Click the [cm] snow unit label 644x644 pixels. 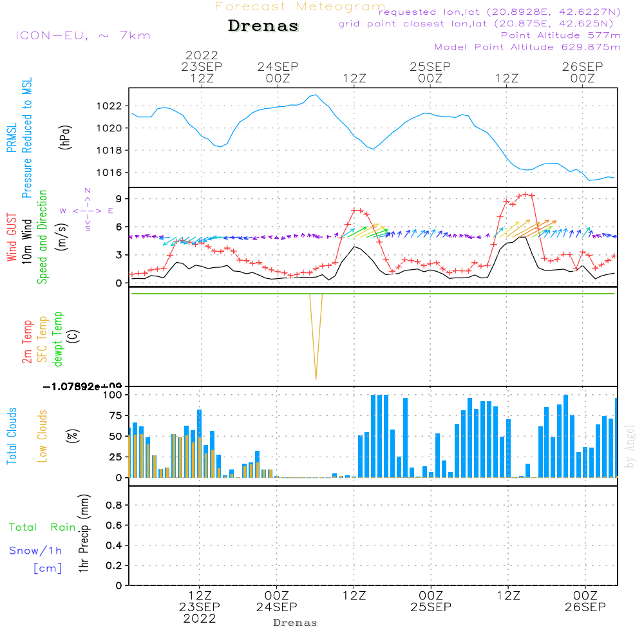click(48, 569)
